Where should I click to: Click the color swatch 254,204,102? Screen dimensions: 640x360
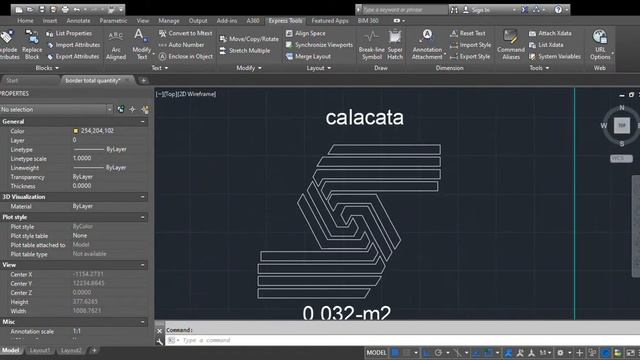tap(76, 131)
